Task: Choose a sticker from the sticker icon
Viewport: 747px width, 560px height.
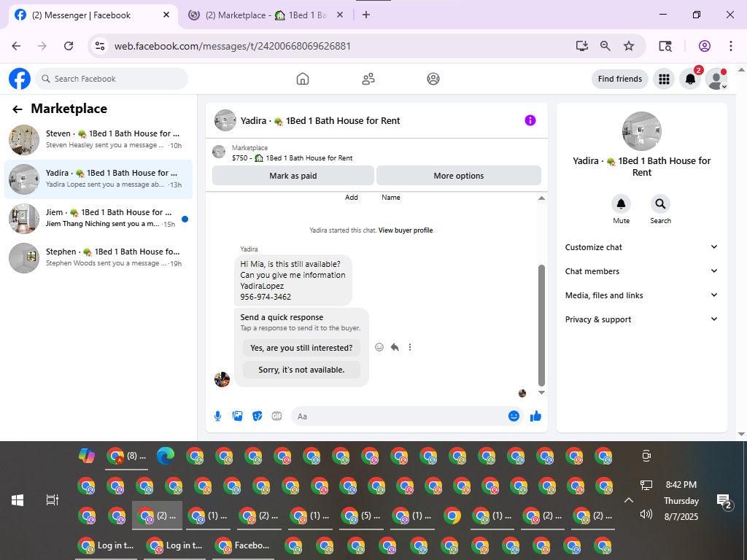Action: [258, 416]
